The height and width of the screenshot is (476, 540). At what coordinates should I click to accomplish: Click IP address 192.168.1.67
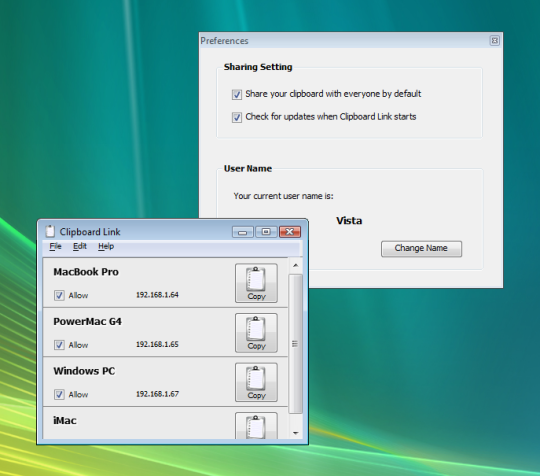click(x=157, y=394)
